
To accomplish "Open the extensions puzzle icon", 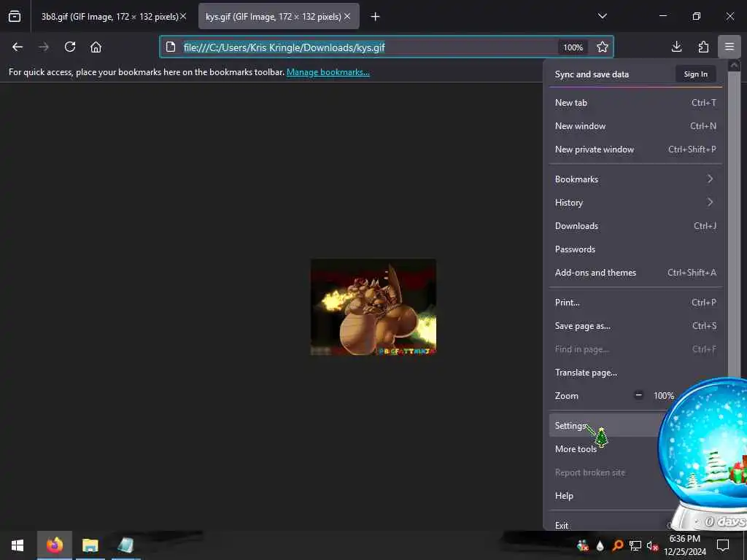I will 703,47.
